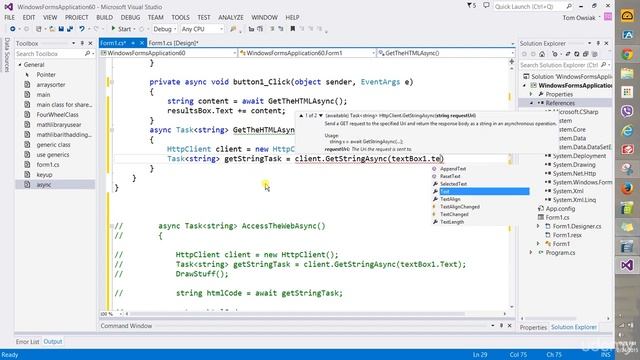Open Viber from the taskbar
The image size is (640, 360).
pos(627,111)
